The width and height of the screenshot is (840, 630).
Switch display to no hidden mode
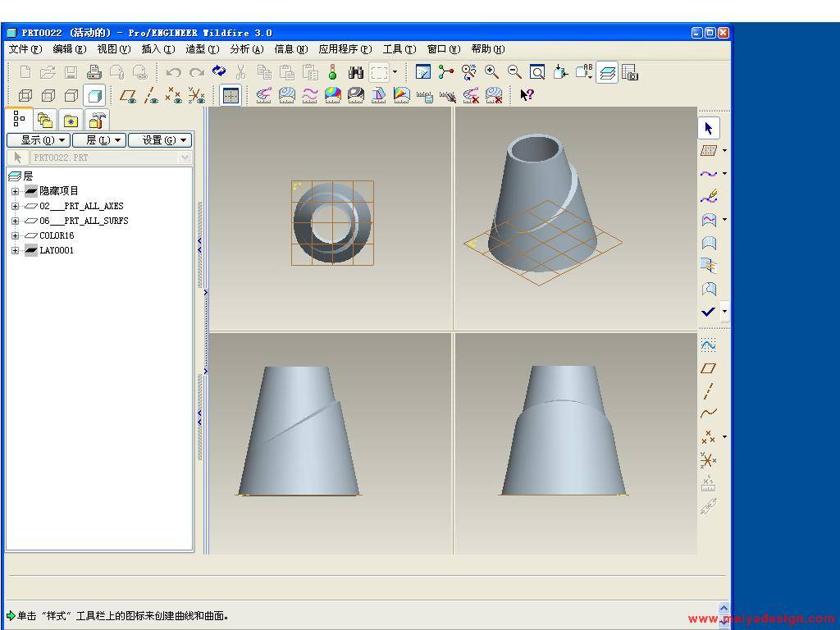click(x=71, y=96)
